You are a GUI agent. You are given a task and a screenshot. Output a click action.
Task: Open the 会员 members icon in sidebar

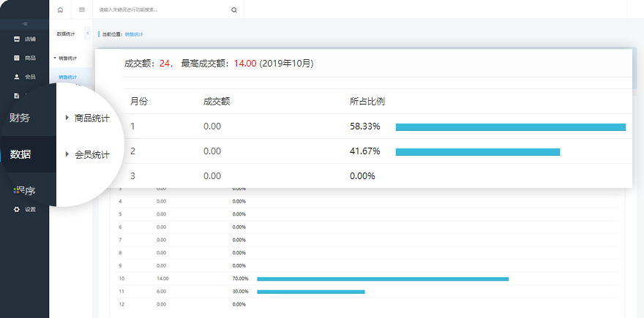[17, 76]
